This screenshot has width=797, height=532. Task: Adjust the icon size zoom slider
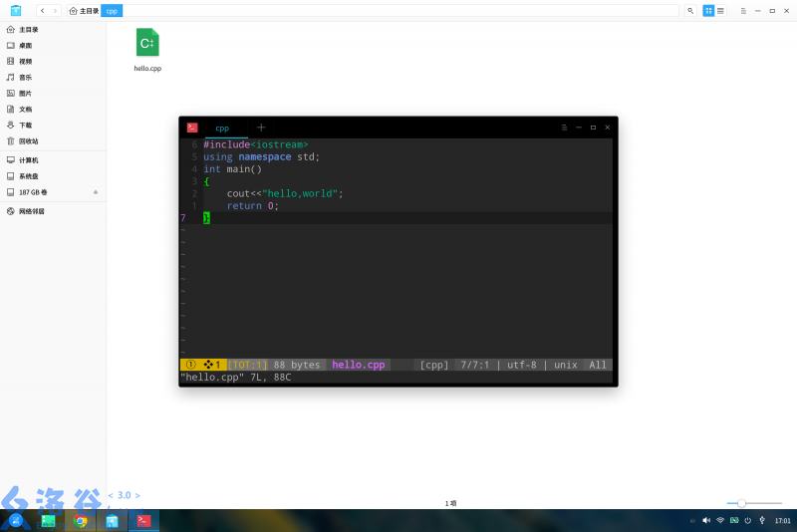pyautogui.click(x=741, y=503)
